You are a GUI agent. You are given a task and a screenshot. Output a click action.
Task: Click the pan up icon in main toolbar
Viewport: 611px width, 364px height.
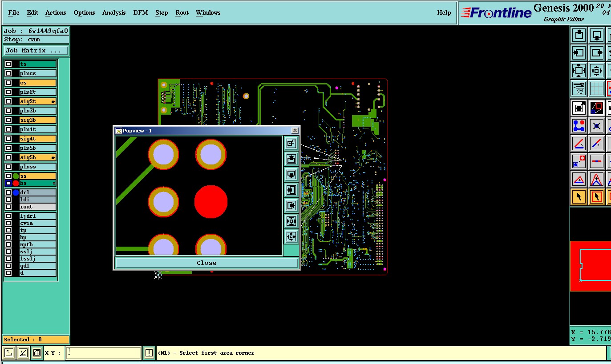(579, 35)
